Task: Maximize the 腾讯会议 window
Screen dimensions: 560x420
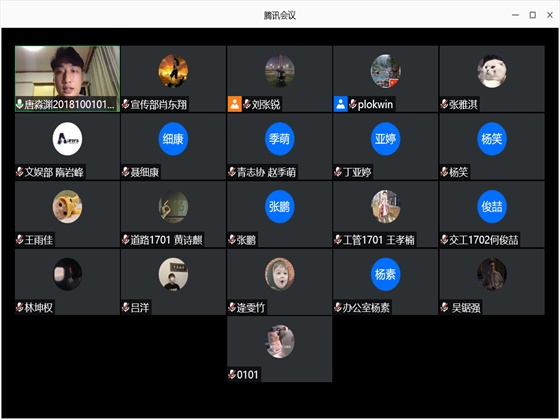Action: coord(532,15)
